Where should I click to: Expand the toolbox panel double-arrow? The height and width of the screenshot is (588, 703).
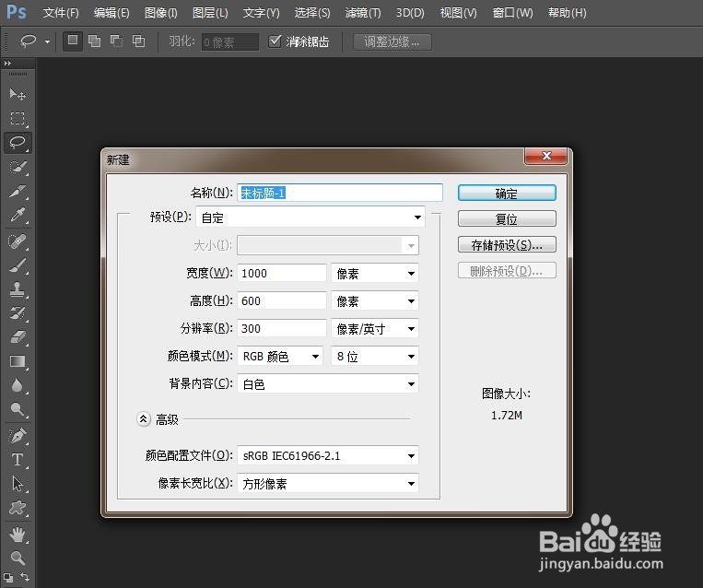pos(7,64)
